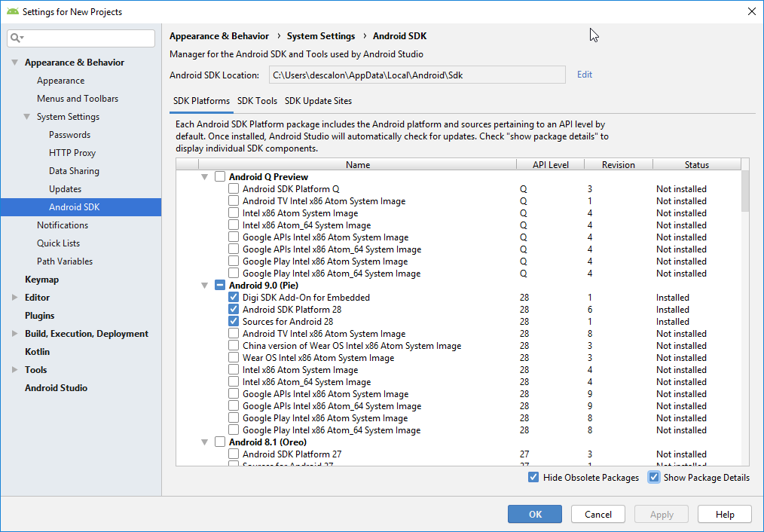
Task: Click the Help button
Action: (725, 515)
